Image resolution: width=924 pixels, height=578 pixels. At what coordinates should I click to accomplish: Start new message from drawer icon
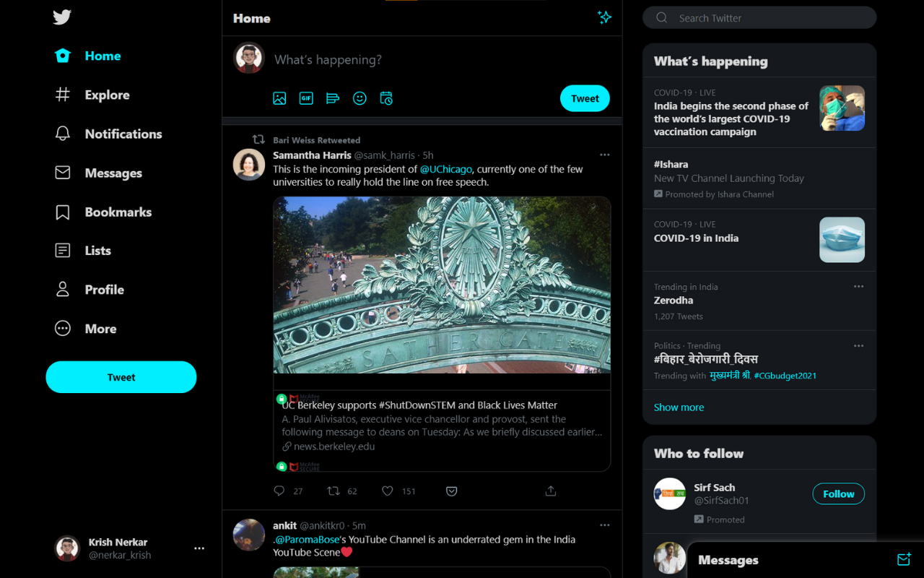904,560
